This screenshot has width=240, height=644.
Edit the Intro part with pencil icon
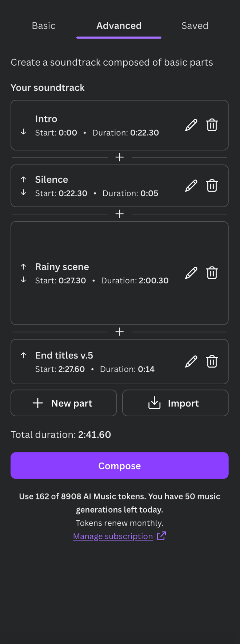[191, 125]
